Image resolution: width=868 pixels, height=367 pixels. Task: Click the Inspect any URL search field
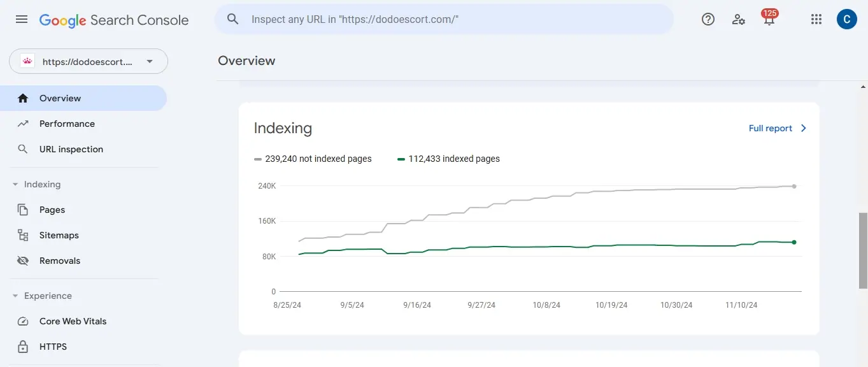[446, 19]
